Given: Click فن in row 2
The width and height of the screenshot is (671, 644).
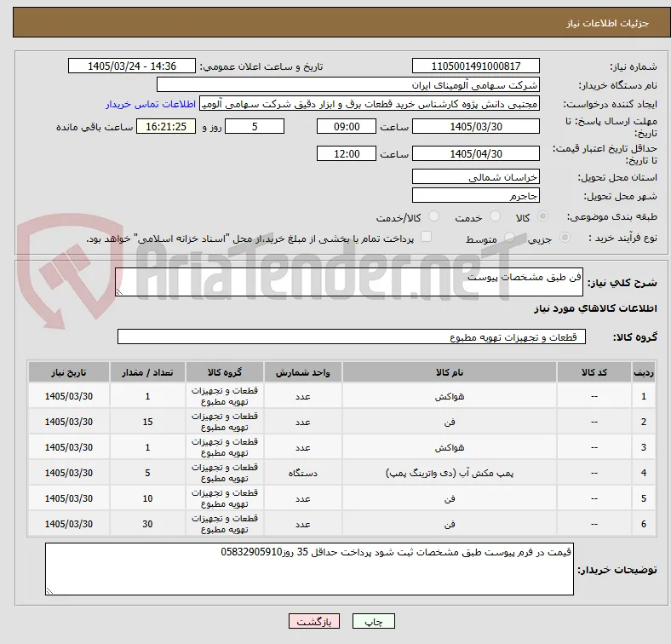Looking at the screenshot, I should point(450,423).
